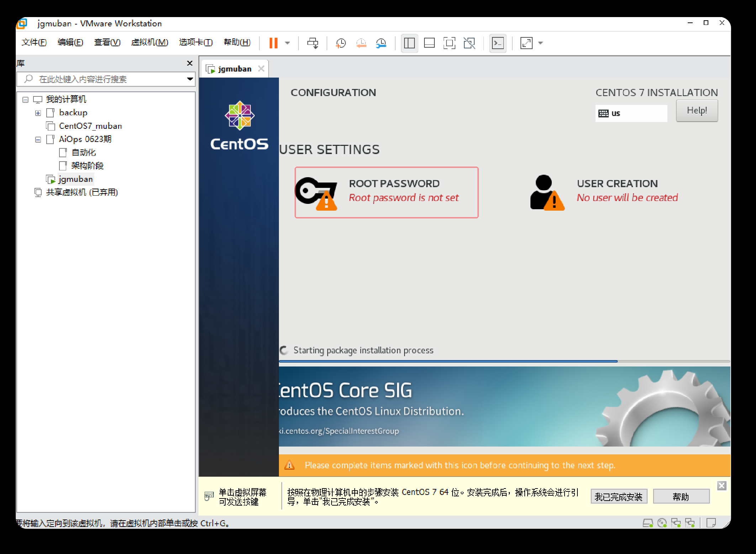Click the keyboard hint icon
Viewport: 756px width, 554px height.
[x=209, y=496]
